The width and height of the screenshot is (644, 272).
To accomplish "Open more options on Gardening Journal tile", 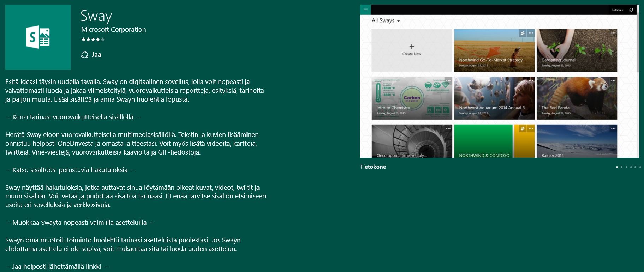I will 613,33.
